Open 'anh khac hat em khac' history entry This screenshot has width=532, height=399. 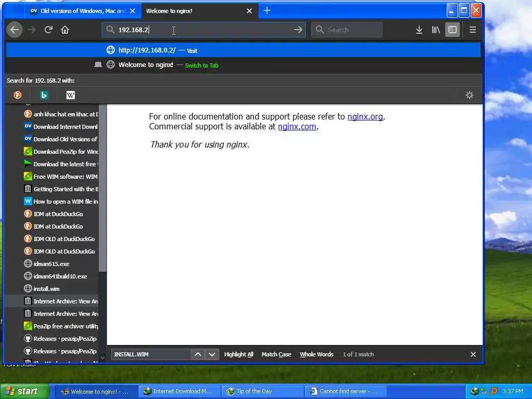[x=61, y=114]
